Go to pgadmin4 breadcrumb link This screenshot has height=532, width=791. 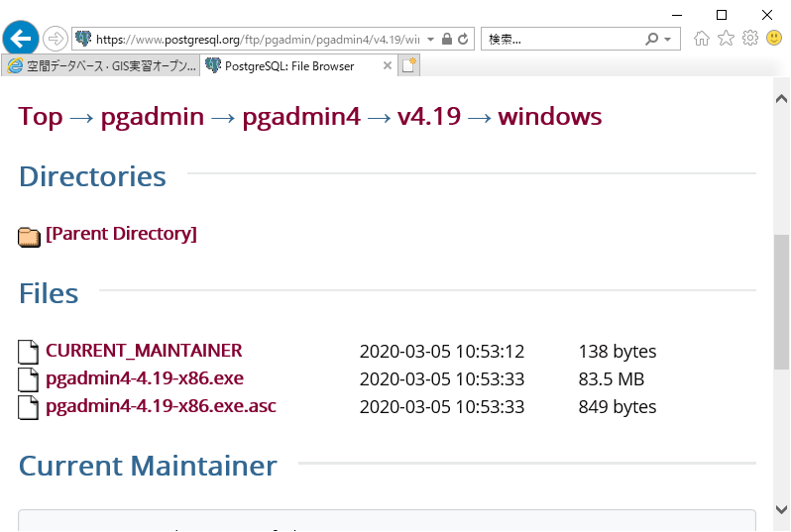(301, 117)
